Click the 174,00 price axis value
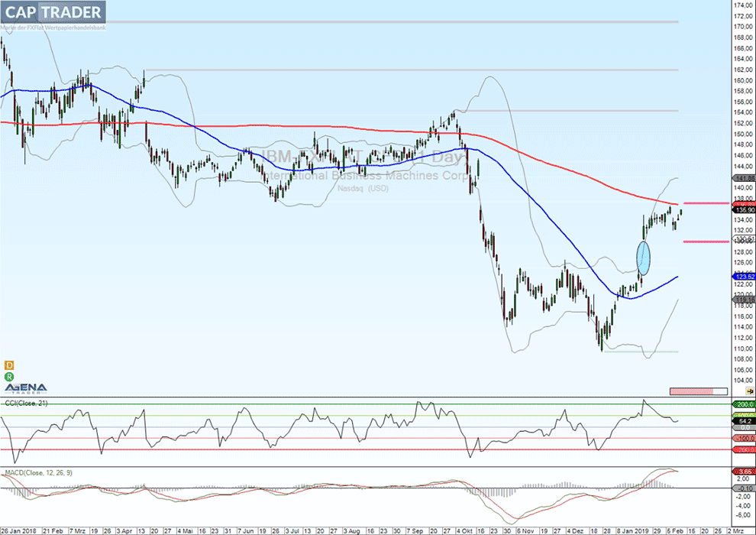756x535 pixels. tap(743, 5)
